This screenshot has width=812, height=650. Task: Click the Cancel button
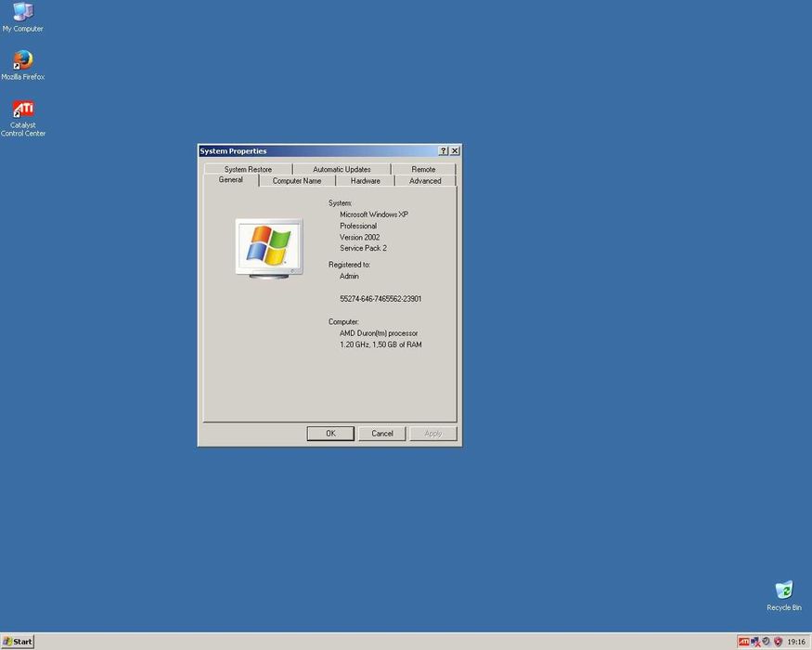(x=381, y=434)
